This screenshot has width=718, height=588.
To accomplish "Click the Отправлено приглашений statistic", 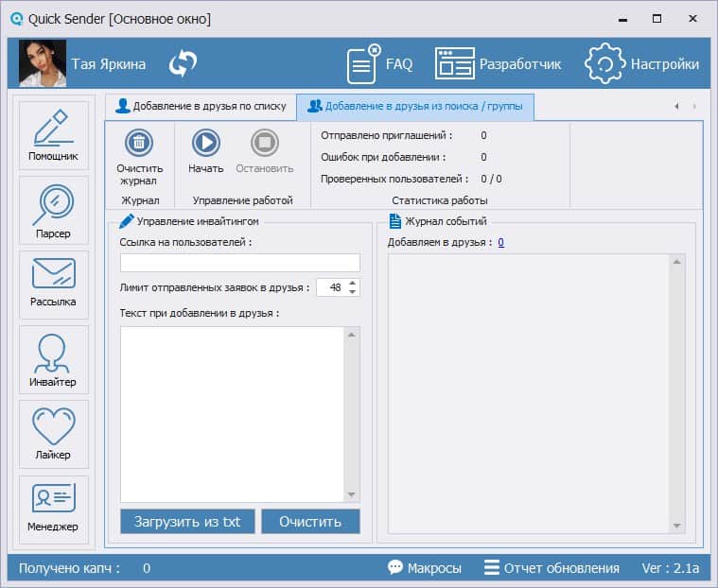I will point(403,135).
